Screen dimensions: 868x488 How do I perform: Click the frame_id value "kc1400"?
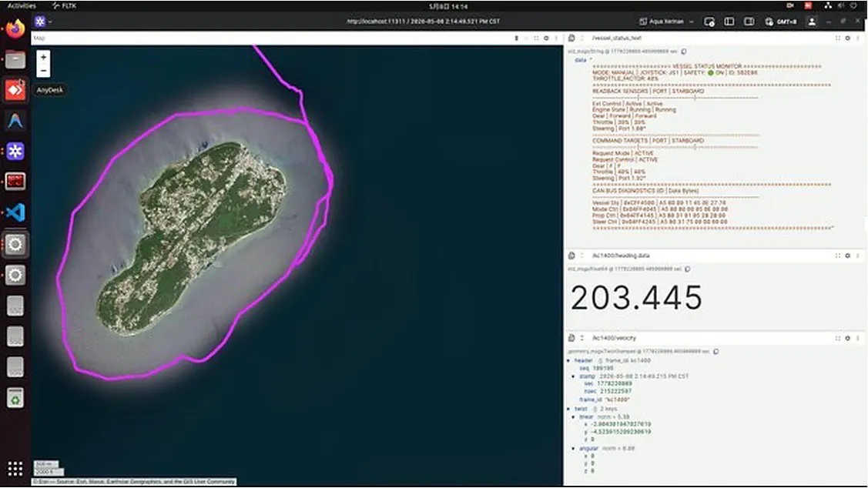tap(617, 399)
